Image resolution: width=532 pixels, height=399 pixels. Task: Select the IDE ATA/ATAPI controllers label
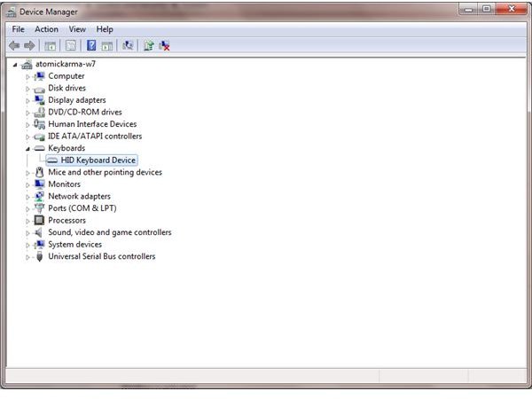coord(95,136)
